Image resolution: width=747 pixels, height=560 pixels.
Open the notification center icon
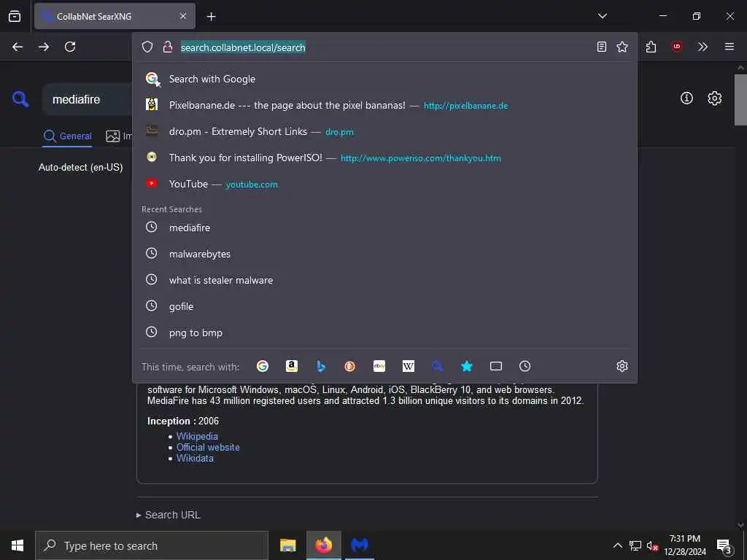point(724,545)
